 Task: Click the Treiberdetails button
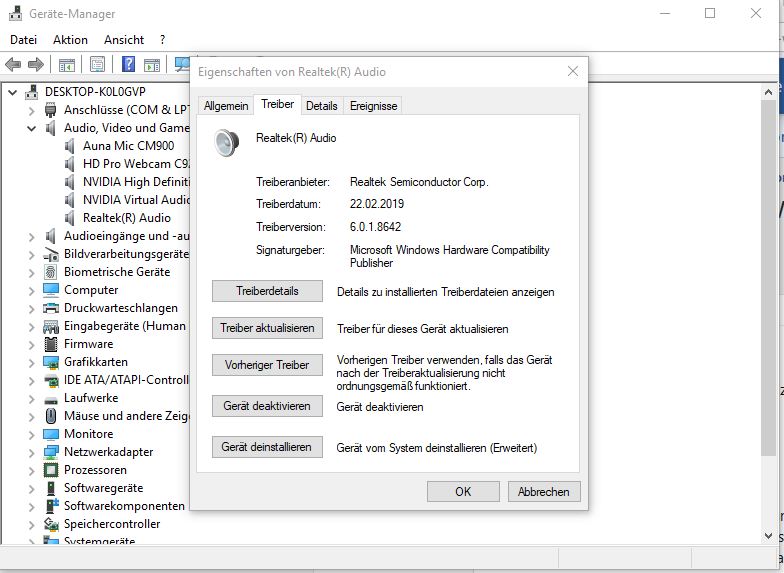pos(267,291)
